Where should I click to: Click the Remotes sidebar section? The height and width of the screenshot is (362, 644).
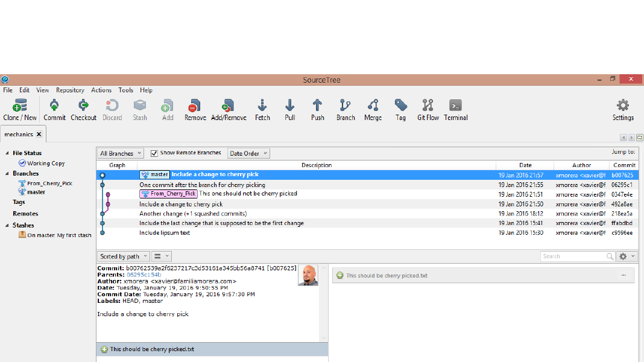(x=25, y=213)
